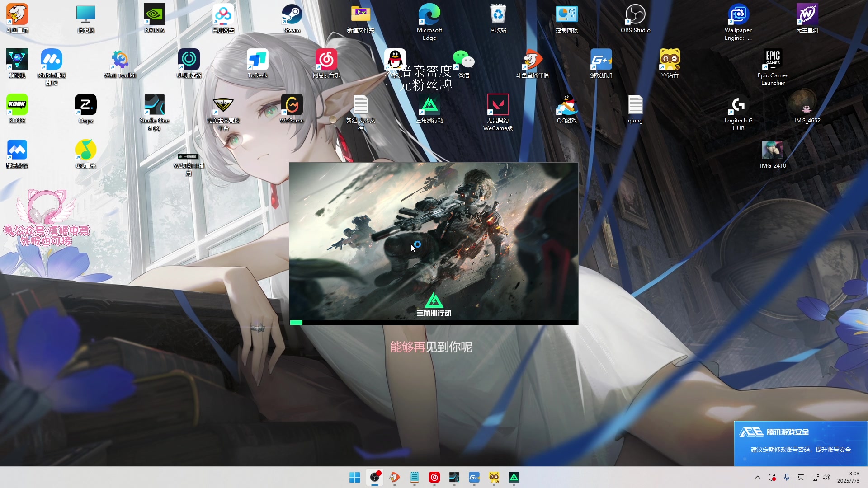
Task: Open the 游戏加加 desktop shortcut
Action: (x=601, y=63)
